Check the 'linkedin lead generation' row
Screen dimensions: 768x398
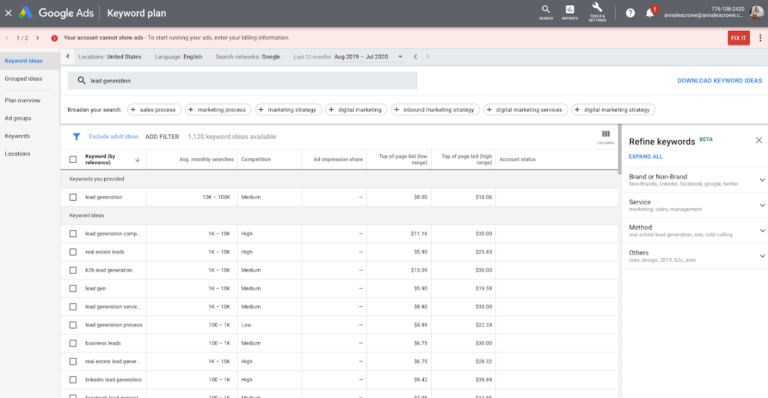click(73, 380)
